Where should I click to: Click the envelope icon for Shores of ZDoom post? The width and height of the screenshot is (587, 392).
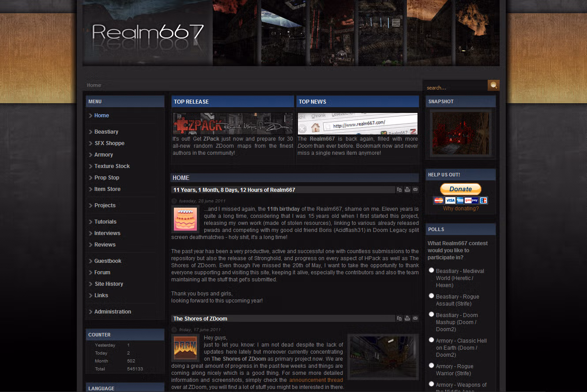point(415,318)
